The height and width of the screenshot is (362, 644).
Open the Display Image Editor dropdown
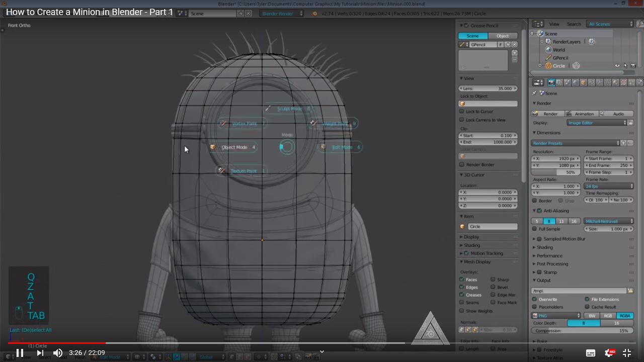(x=597, y=123)
